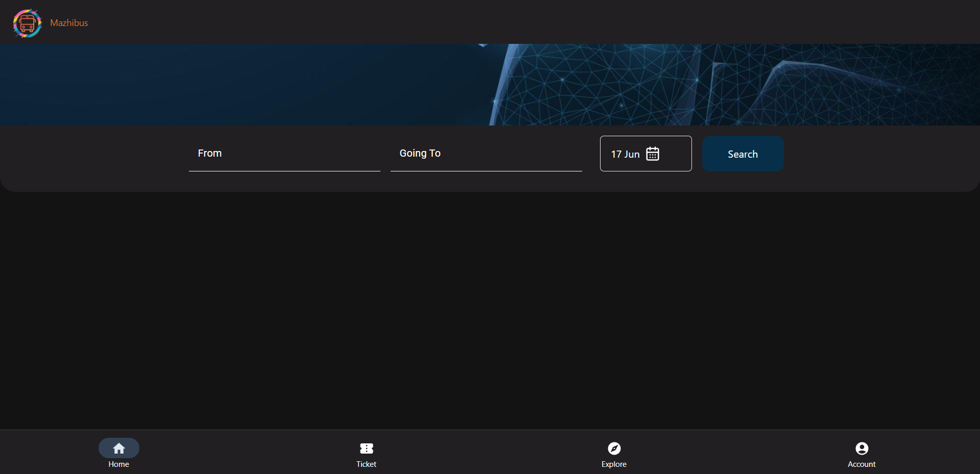The image size is (980, 474).
Task: Click the Home house icon
Action: coord(118,448)
